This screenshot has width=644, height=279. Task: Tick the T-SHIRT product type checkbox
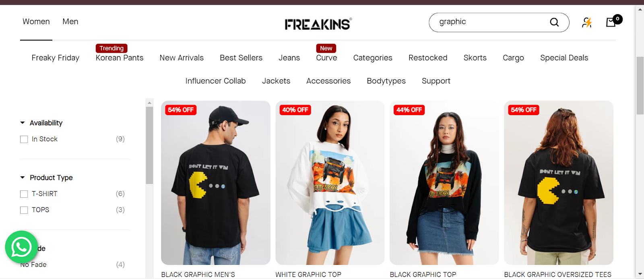click(x=24, y=194)
